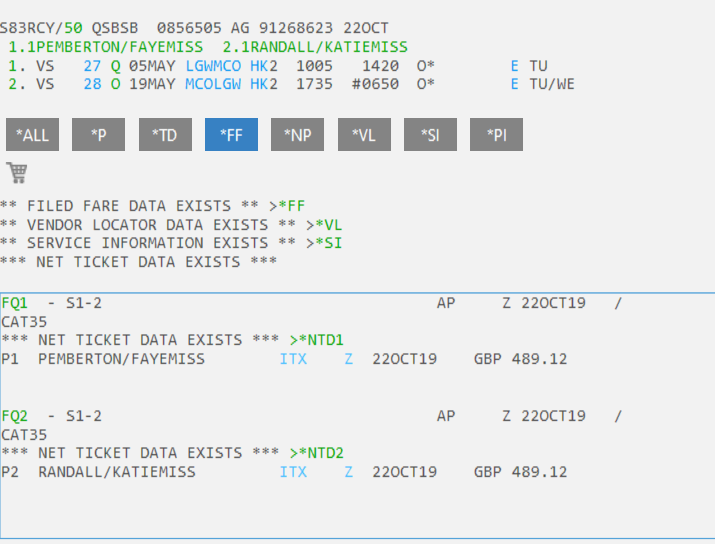Image resolution: width=715 pixels, height=544 pixels.
Task: Select passenger name 2.1RANDALL/KATIEMISS
Action: point(316,47)
